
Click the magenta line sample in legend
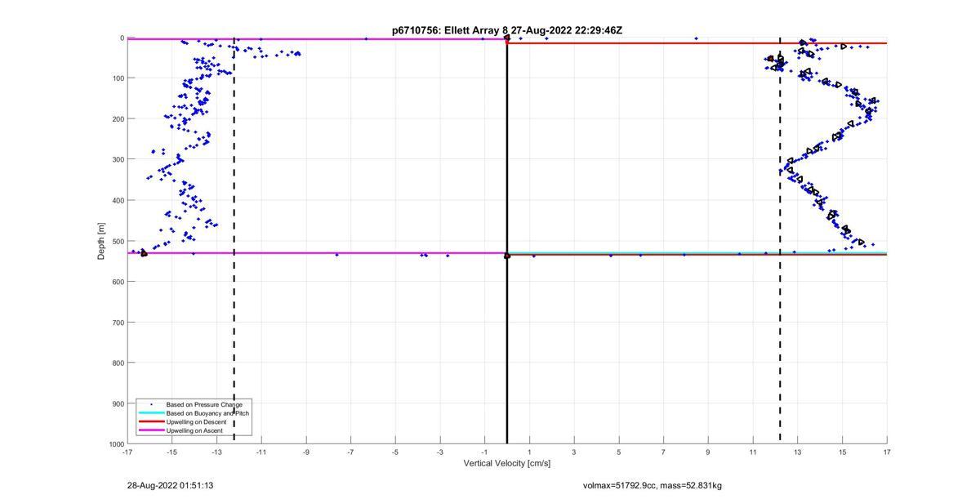point(150,430)
